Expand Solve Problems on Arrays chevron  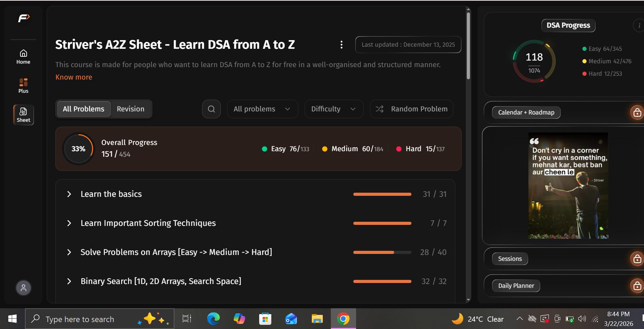click(x=69, y=252)
